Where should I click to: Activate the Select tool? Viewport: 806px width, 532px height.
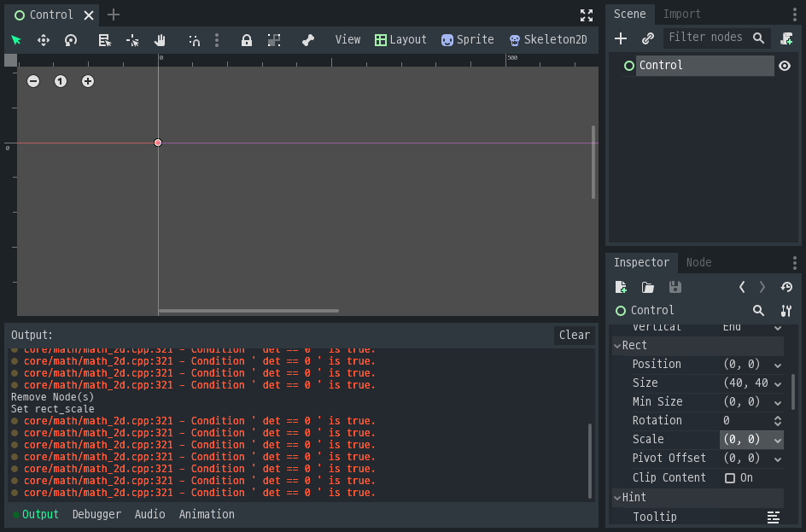pos(17,39)
